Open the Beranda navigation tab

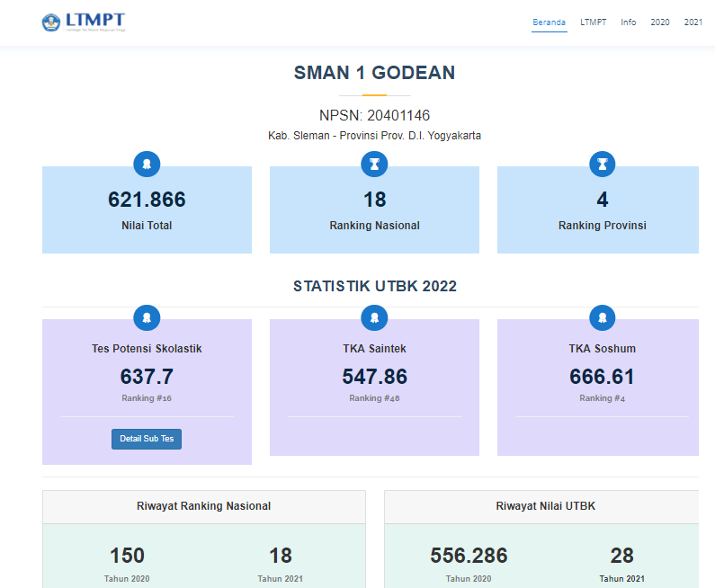(x=549, y=22)
